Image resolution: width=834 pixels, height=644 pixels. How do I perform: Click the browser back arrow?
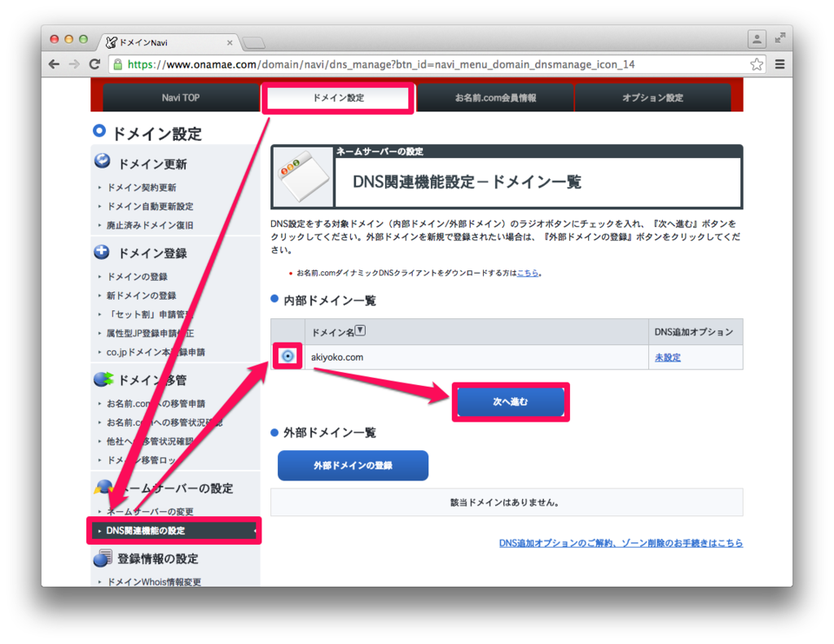click(54, 64)
